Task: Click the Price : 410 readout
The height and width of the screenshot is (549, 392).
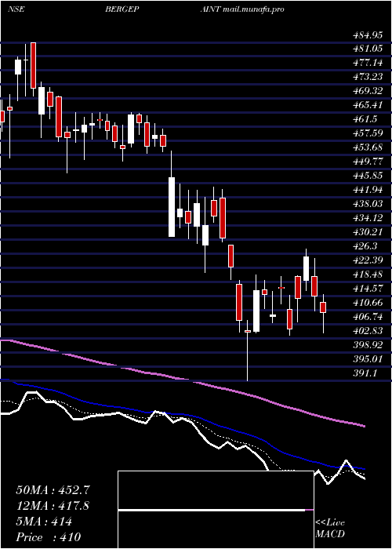Action: click(49, 537)
